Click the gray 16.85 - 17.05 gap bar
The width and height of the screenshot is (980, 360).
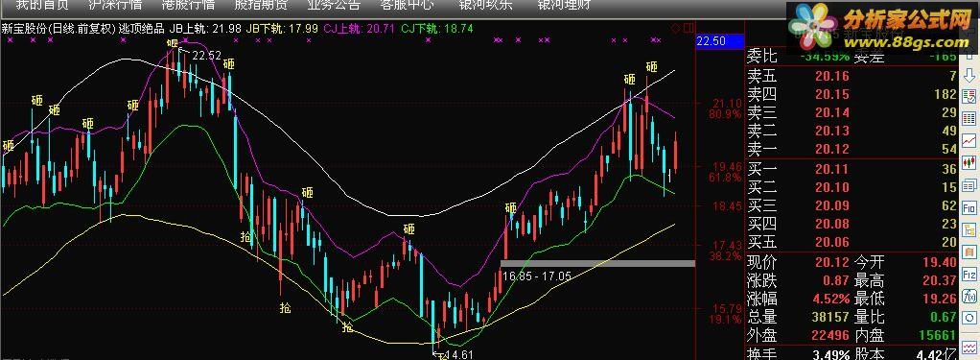(597, 264)
